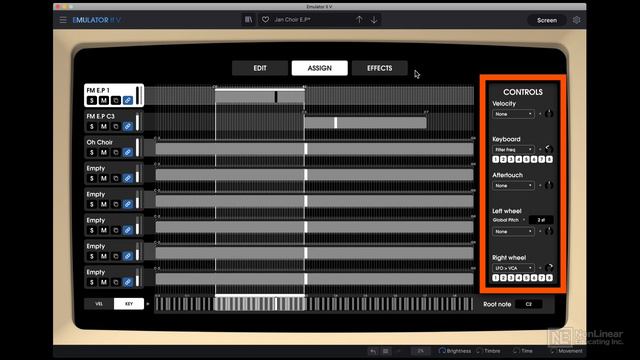
Task: Adjust the Aftertouch amount knob
Action: point(549,185)
